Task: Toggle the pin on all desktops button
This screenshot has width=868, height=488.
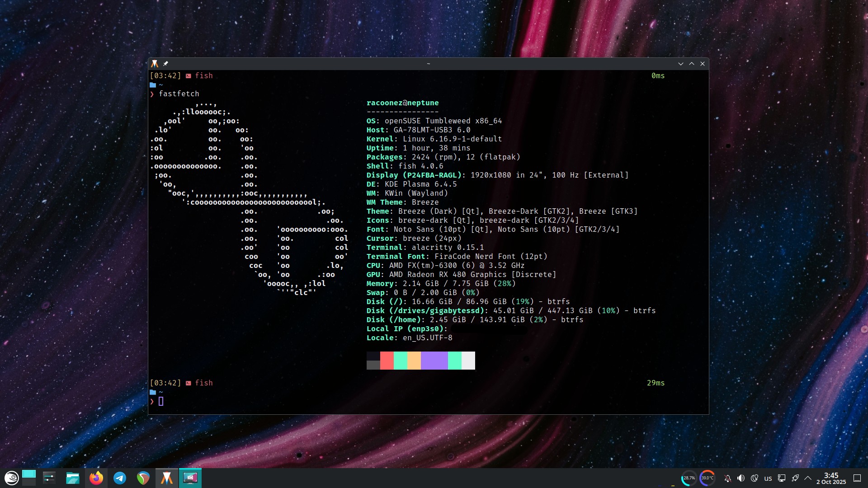Action: (165, 64)
